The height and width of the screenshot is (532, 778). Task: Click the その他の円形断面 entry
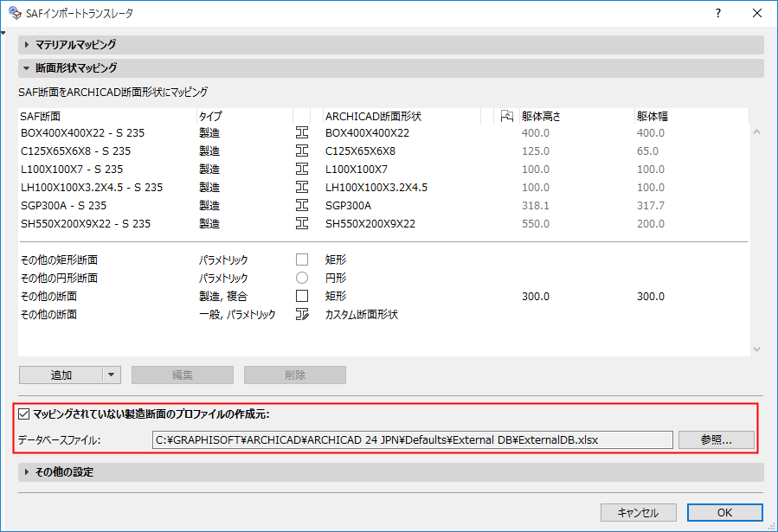[59, 278]
